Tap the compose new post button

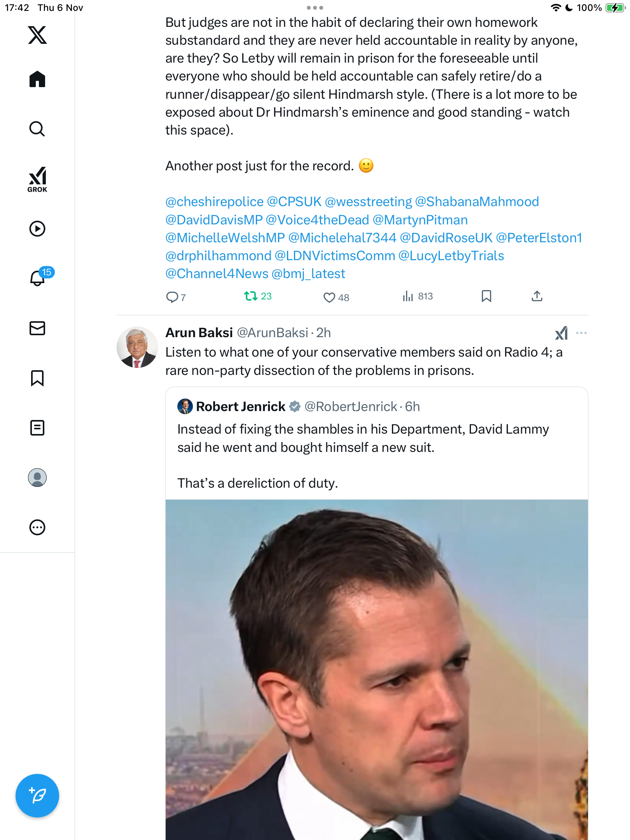click(37, 796)
